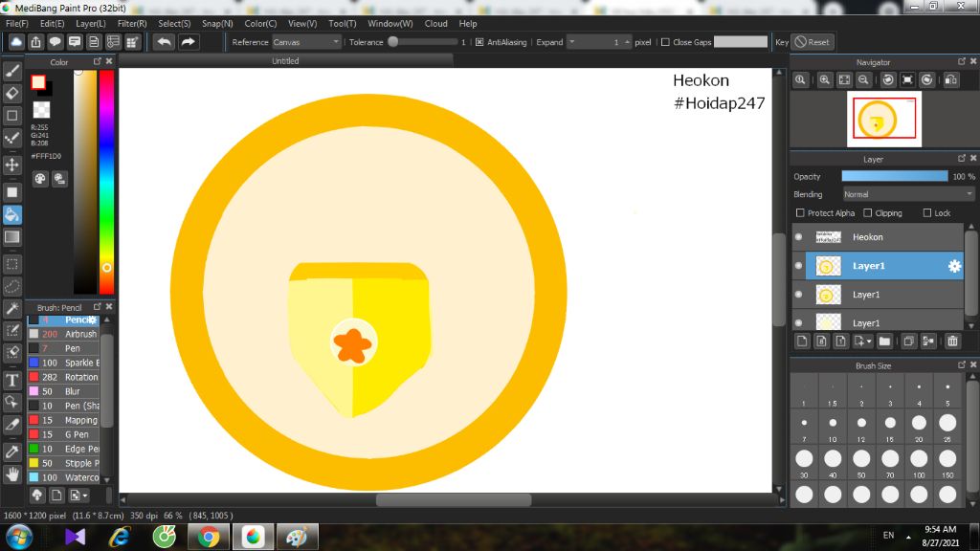Click the foreground color swatch
Image resolution: width=980 pixels, height=551 pixels.
[38, 82]
